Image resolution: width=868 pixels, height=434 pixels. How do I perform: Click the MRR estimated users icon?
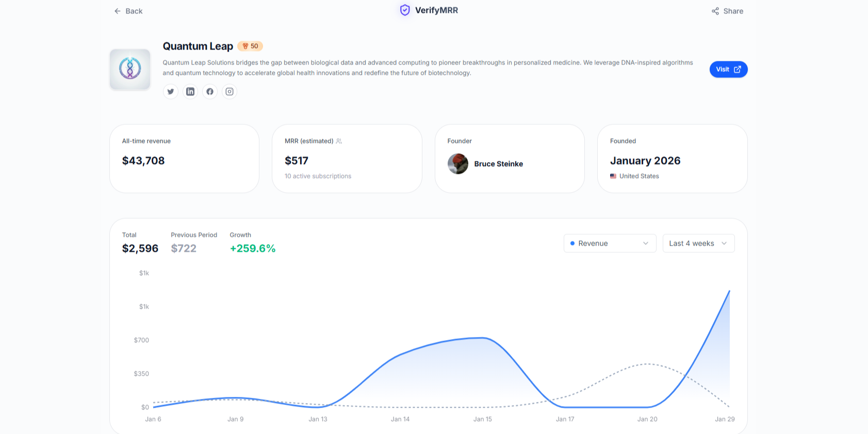(339, 141)
